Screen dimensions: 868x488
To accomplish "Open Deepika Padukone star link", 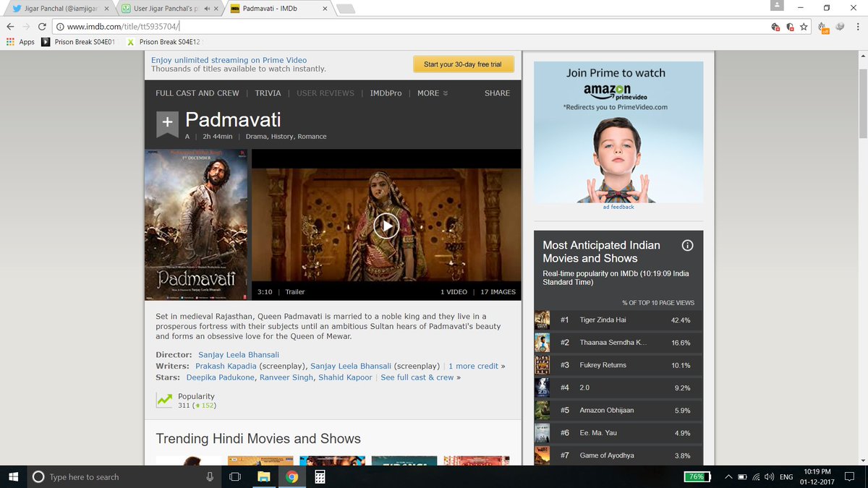I will coord(221,377).
